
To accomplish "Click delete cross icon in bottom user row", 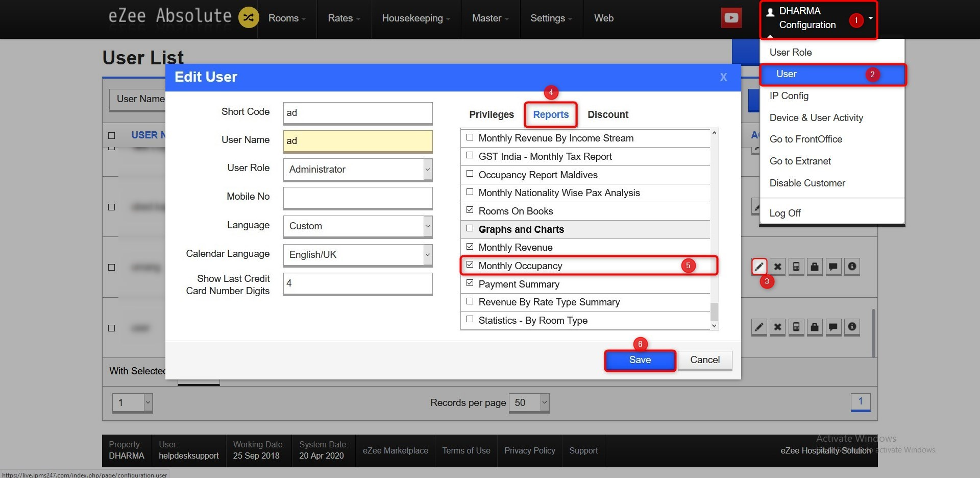I will click(x=777, y=327).
